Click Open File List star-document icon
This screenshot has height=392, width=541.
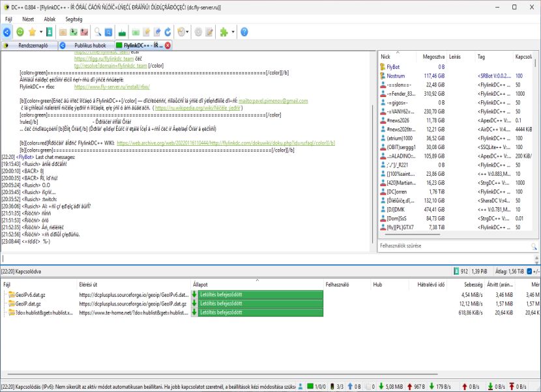[146, 32]
